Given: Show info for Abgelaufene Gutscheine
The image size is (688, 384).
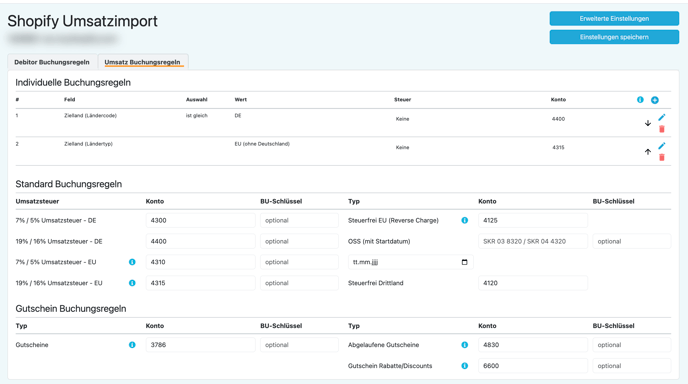Looking at the screenshot, I should pos(465,345).
